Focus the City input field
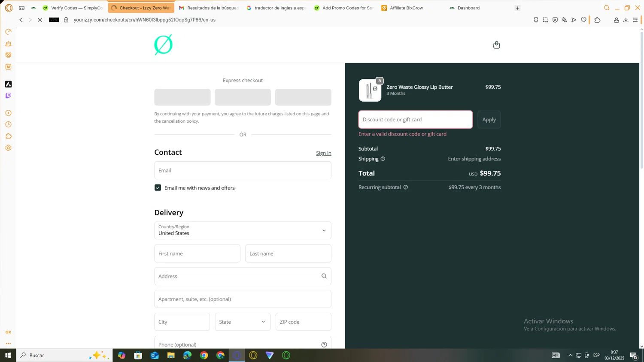The image size is (644, 362). click(x=182, y=322)
